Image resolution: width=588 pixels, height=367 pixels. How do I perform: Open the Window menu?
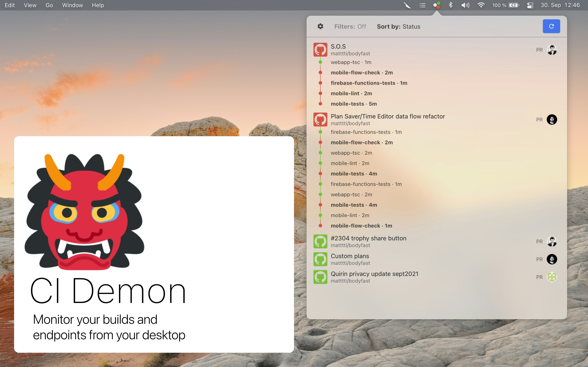pyautogui.click(x=72, y=5)
